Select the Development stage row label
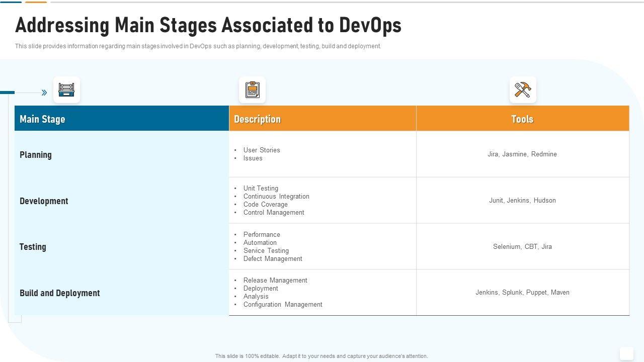The height and width of the screenshot is (362, 644). coord(44,201)
